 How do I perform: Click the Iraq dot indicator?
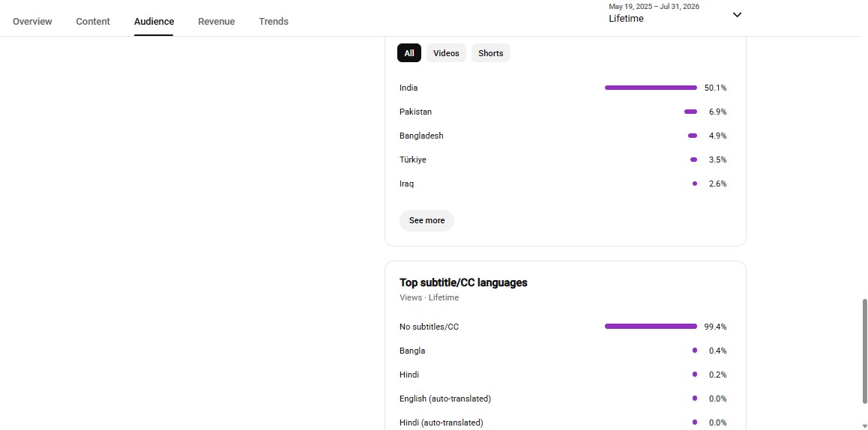695,184
